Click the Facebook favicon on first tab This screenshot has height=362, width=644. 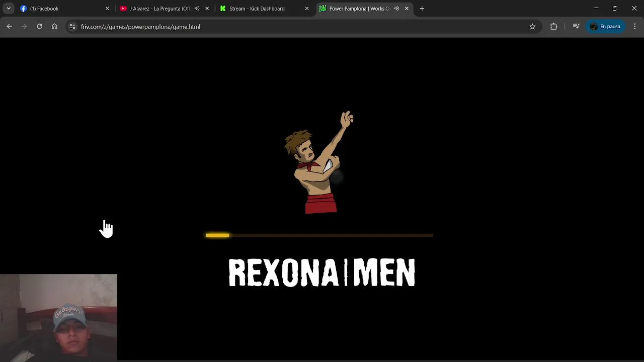[23, 9]
